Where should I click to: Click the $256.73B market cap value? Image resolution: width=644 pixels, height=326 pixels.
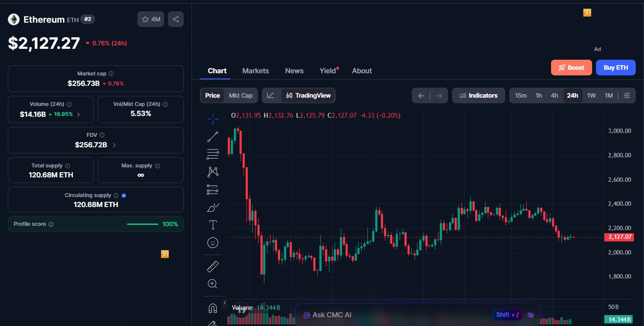click(x=84, y=83)
